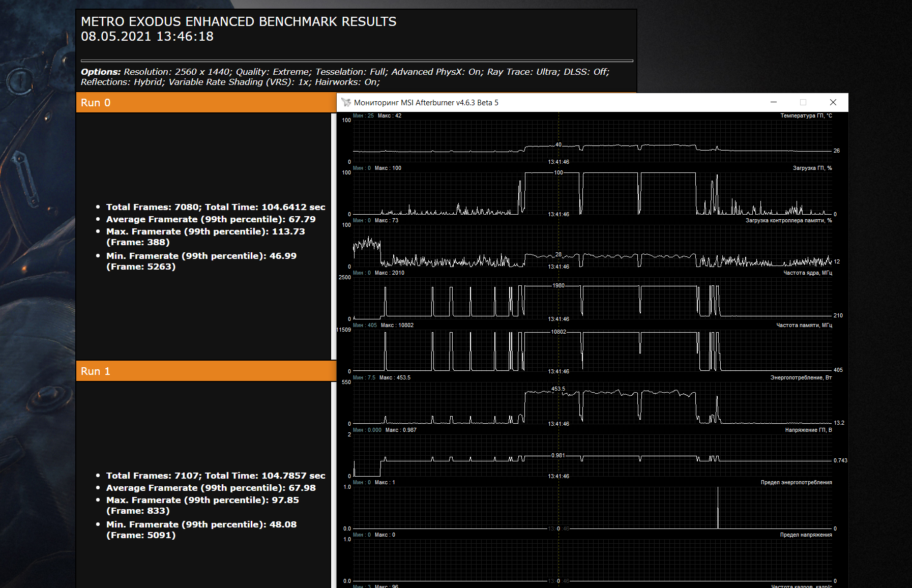Viewport: 912px width, 588px height.
Task: Click 'Total Frames: 7080' in Run 0
Action: point(152,207)
